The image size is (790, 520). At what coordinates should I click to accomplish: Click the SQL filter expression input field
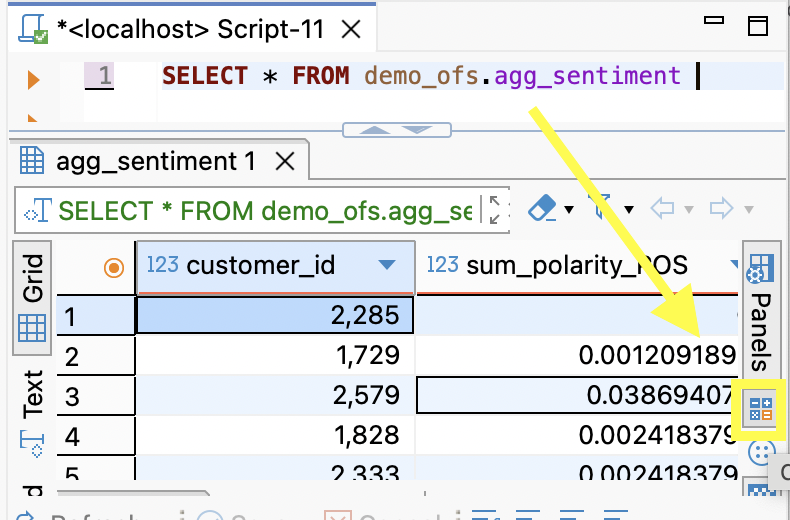[x=248, y=210]
